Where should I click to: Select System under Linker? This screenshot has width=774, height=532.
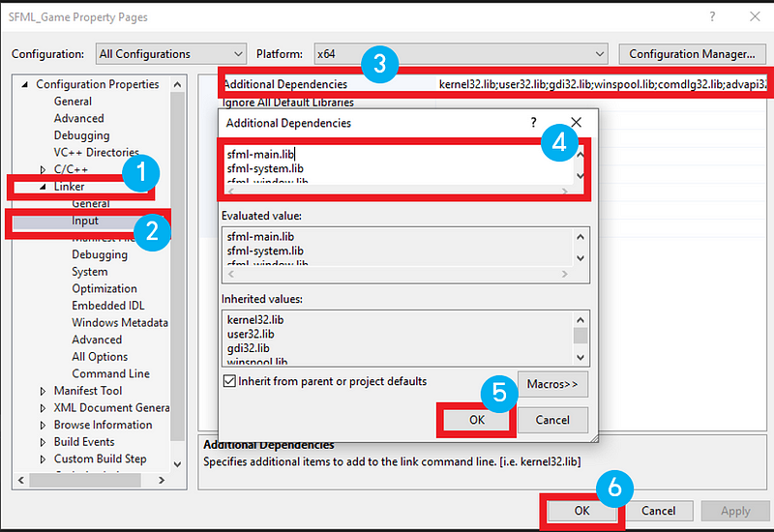tap(89, 272)
